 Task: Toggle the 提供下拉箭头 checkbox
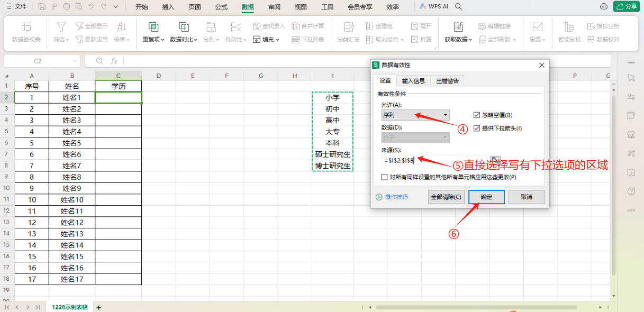(x=477, y=128)
